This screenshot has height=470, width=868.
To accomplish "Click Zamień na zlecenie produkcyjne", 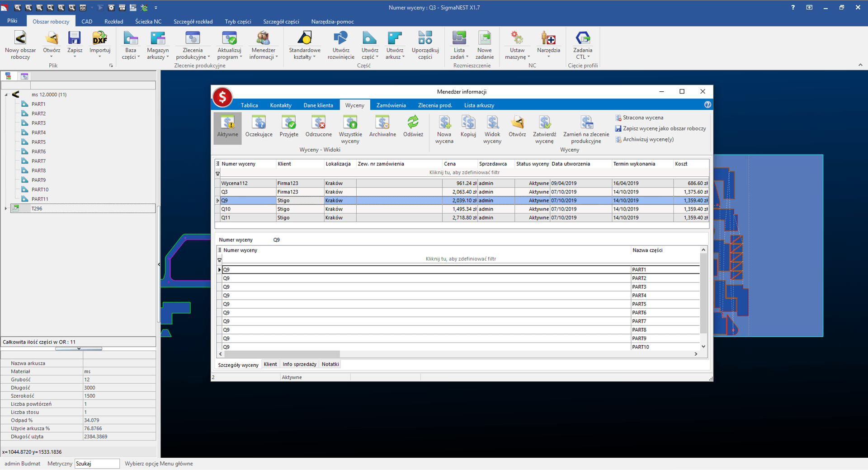I will point(586,129).
